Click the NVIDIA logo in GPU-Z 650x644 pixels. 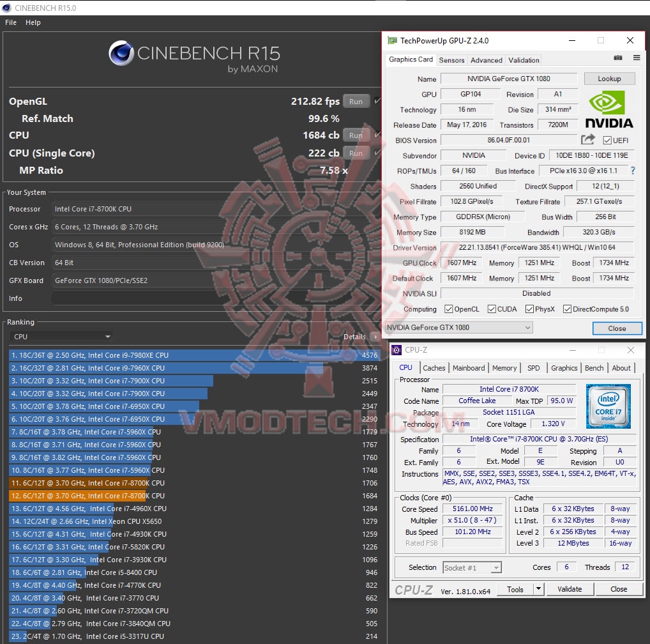pyautogui.click(x=608, y=110)
